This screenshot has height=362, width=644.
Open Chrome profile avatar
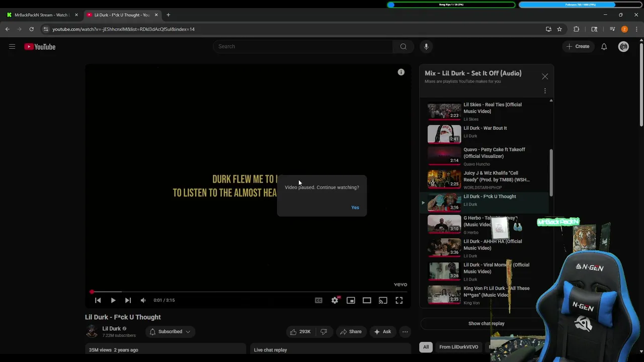tap(624, 29)
